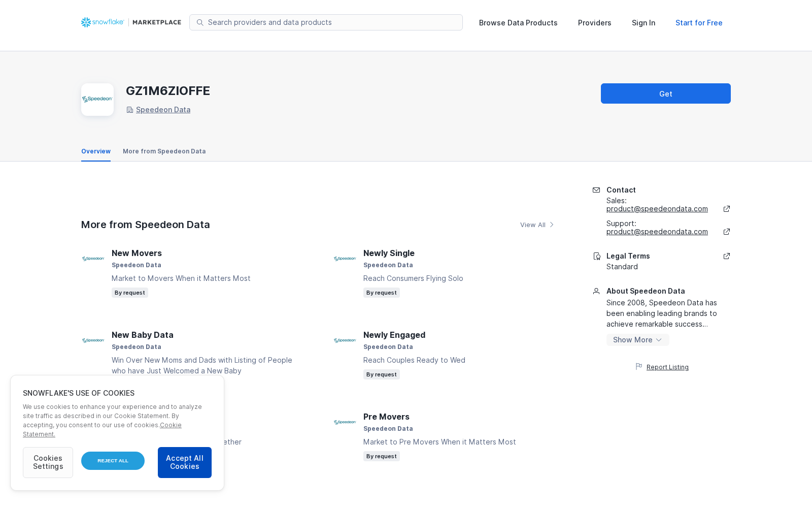This screenshot has height=508, width=812.
Task: Click 'Market to Movers When it Matters Most' text
Action: [181, 278]
